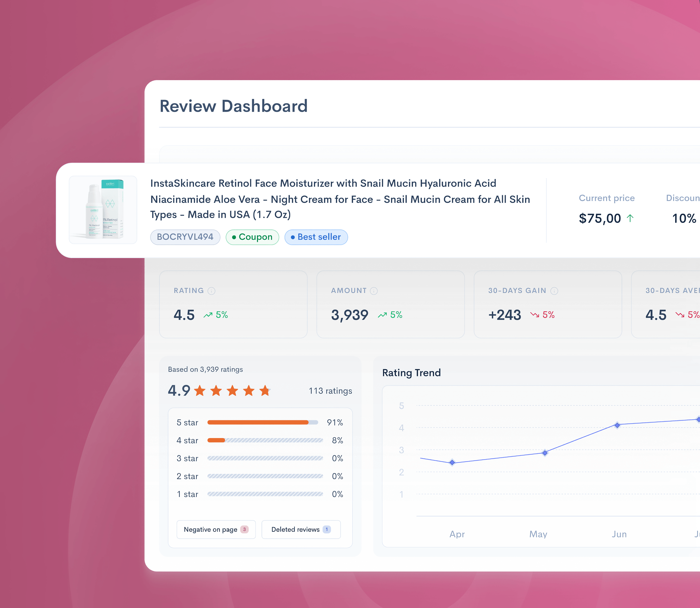
Task: Click the 10% discount value
Action: [684, 218]
